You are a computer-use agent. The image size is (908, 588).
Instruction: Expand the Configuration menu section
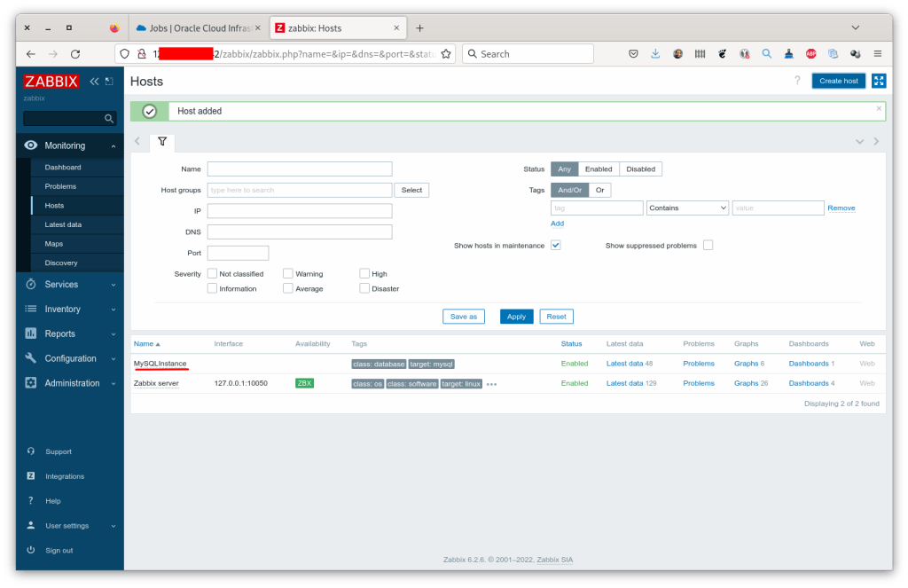click(x=70, y=358)
